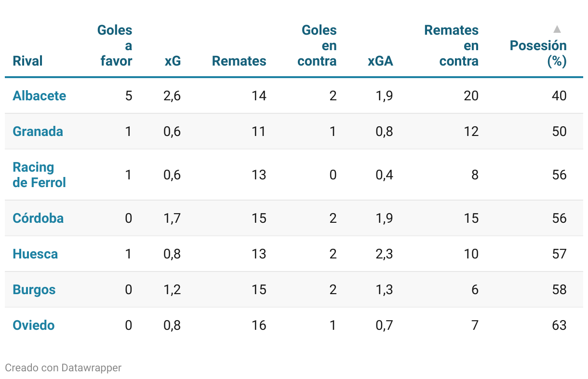The width and height of the screenshot is (588, 379).
Task: Select the Córdoba rival link
Action: point(38,218)
